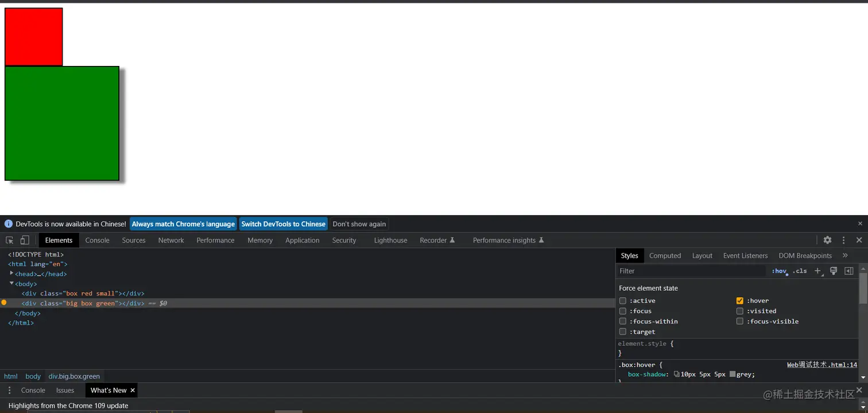Open DevTools settings gear
This screenshot has height=413, width=868.
tap(827, 240)
